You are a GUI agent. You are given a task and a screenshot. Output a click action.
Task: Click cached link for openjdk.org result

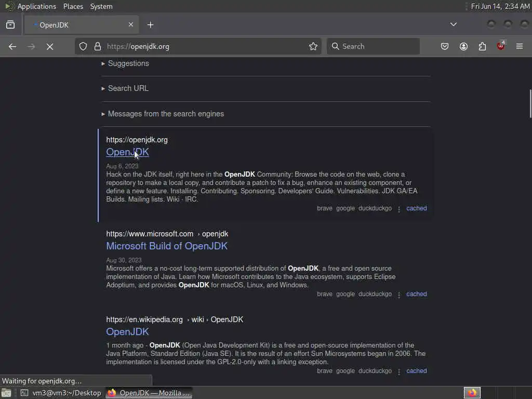[x=417, y=208]
